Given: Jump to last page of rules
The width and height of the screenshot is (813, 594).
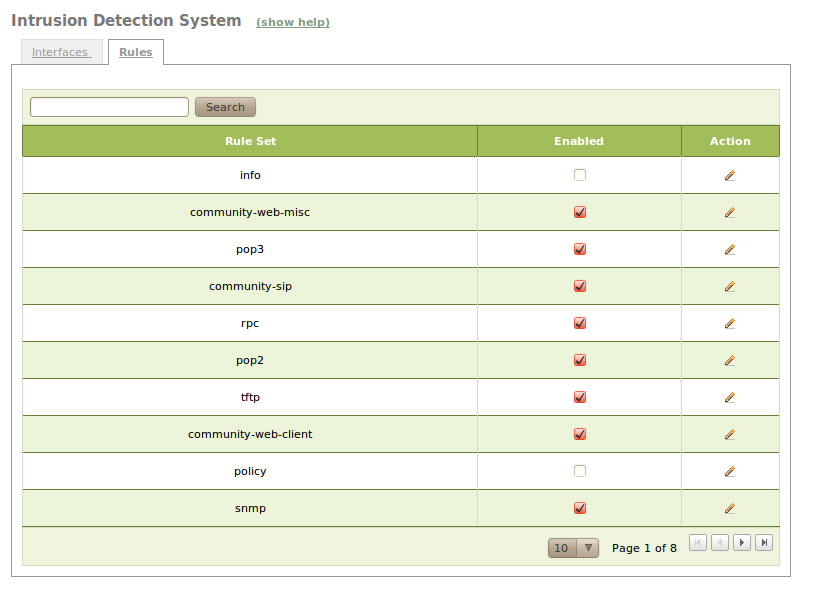Looking at the screenshot, I should click(764, 543).
